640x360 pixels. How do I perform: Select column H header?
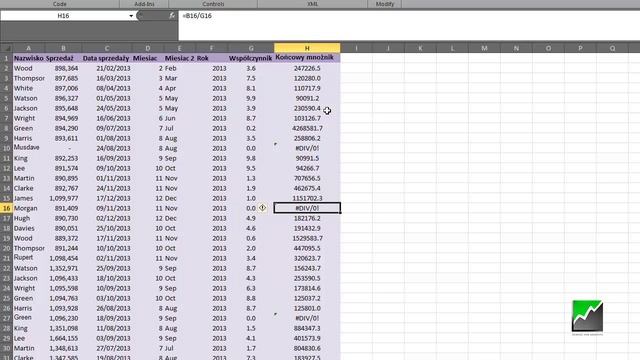307,48
